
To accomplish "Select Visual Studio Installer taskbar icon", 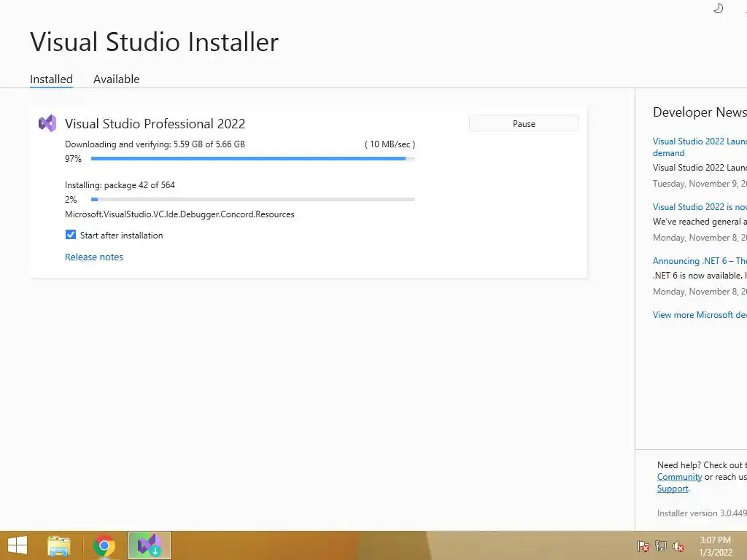I will pos(149,545).
